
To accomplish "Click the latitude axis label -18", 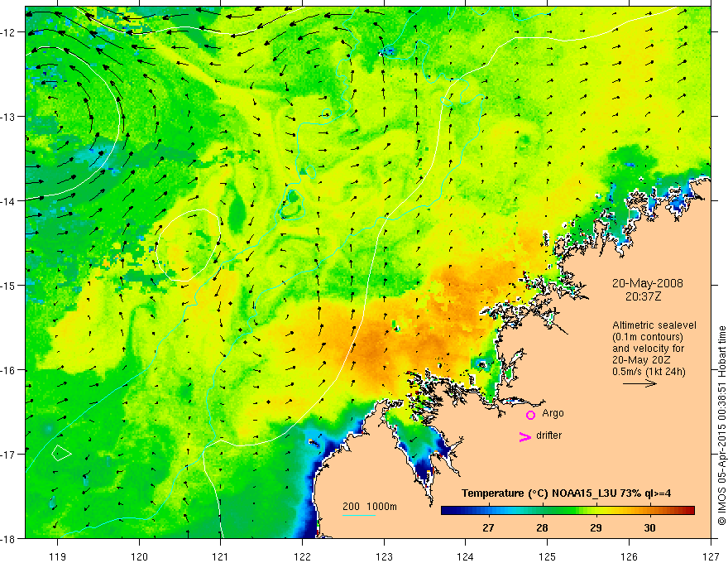I will [7, 539].
